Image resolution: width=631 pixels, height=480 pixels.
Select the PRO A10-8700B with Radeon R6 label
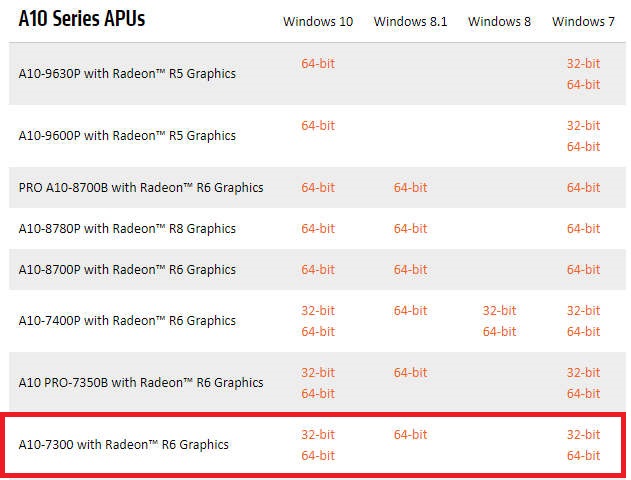coord(141,188)
